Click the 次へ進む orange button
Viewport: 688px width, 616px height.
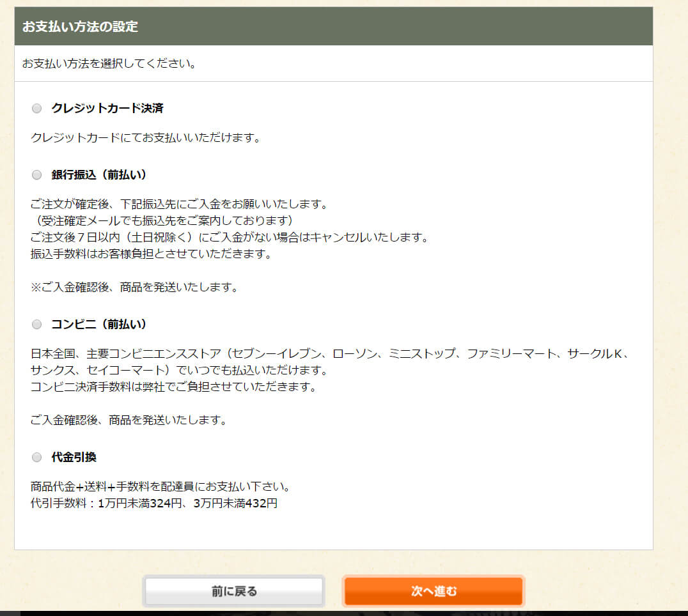434,591
